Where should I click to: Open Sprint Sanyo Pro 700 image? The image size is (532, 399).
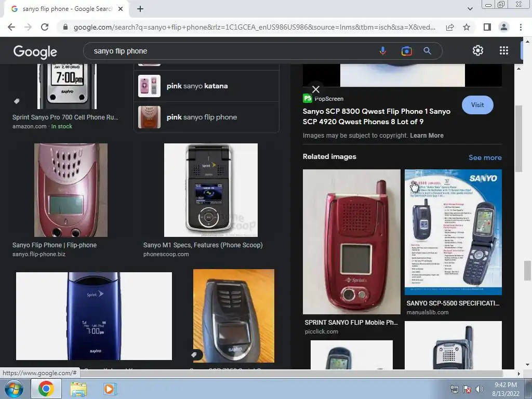[67, 87]
